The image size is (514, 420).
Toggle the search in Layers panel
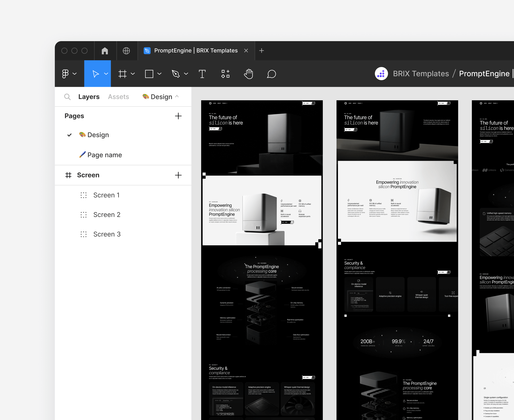click(x=67, y=96)
